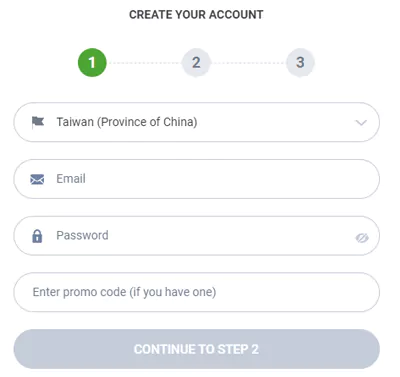Focus the Password input field
The width and height of the screenshot is (400, 377).
click(196, 236)
